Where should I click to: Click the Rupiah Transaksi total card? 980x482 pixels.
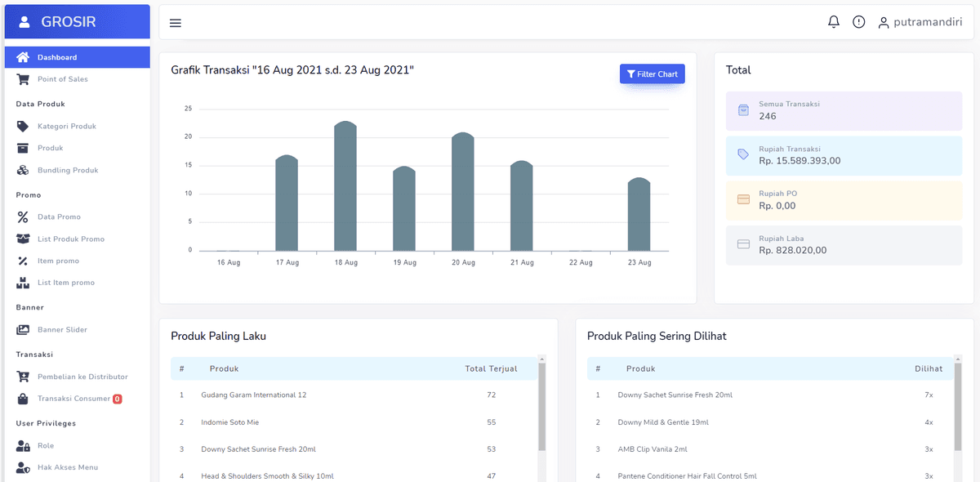click(844, 154)
